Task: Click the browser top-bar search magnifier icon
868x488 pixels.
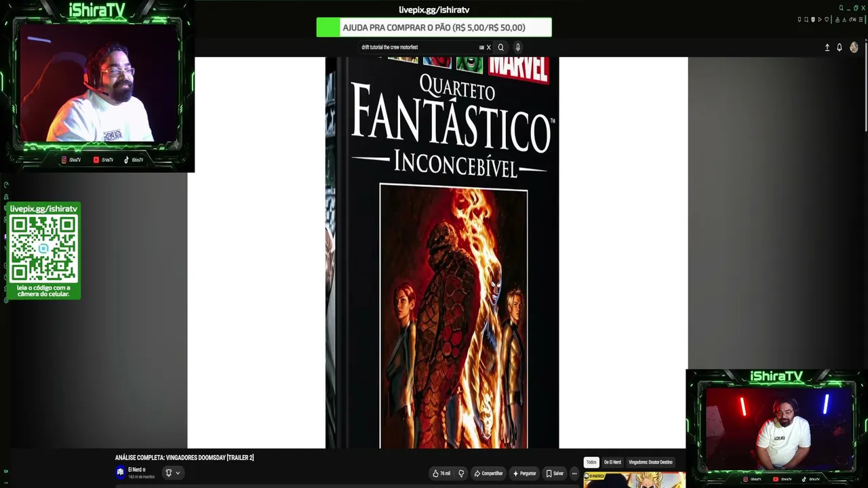Action: coord(841,8)
